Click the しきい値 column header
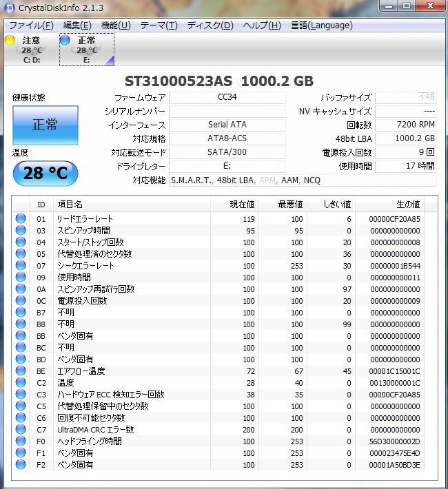The height and width of the screenshot is (489, 448). tap(331, 205)
